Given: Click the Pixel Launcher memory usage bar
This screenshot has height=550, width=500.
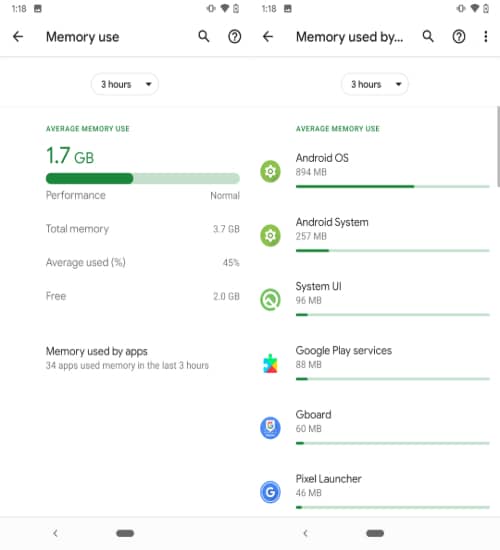Looking at the screenshot, I should click(x=393, y=507).
